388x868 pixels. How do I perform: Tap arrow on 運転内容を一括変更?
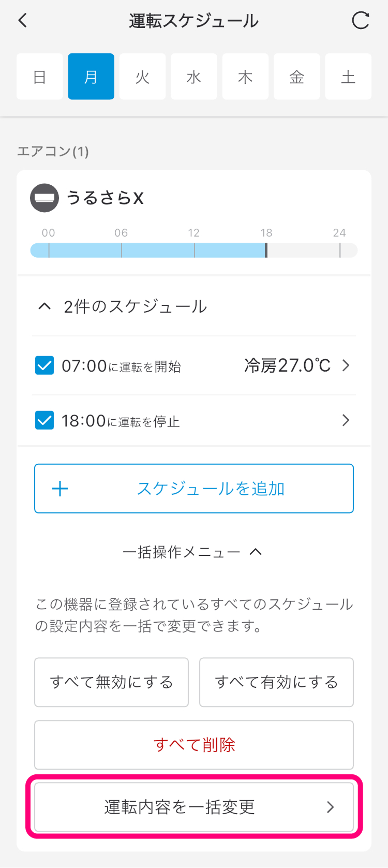tap(330, 807)
